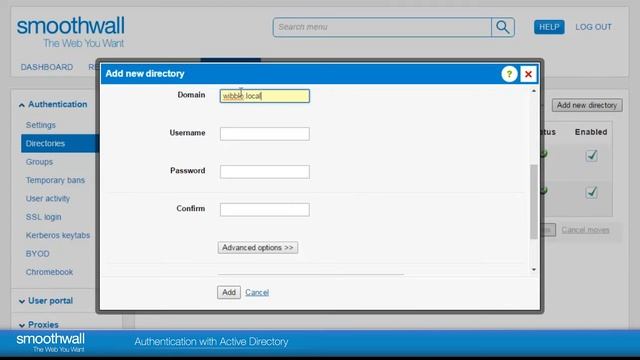Image resolution: width=640 pixels, height=360 pixels.
Task: Click the background Add new directory button
Action: tap(587, 105)
